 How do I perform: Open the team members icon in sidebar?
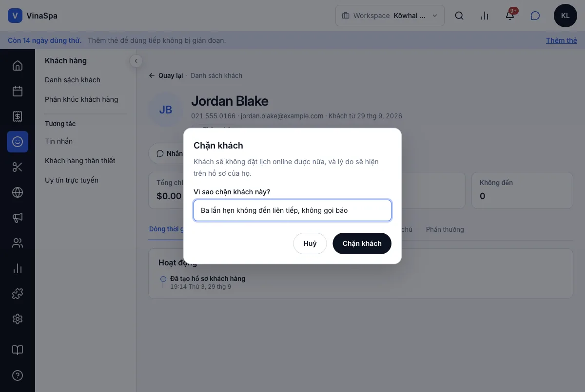point(18,243)
